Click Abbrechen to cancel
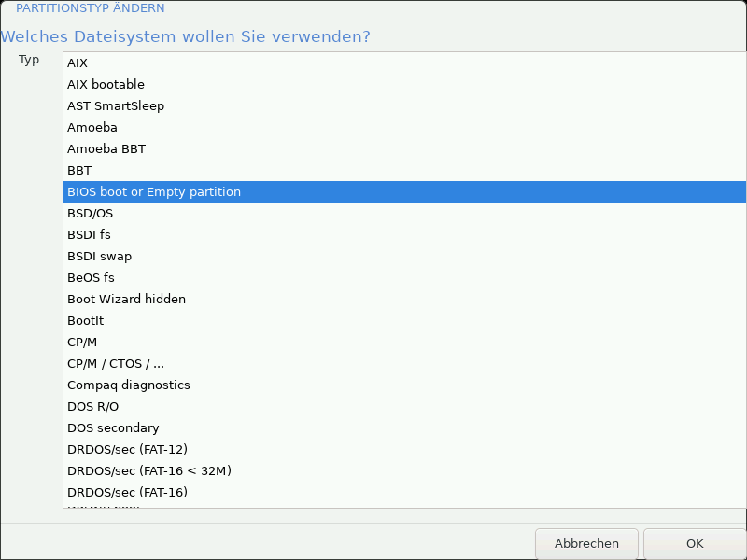Viewport: 747px width, 560px height. tap(586, 543)
